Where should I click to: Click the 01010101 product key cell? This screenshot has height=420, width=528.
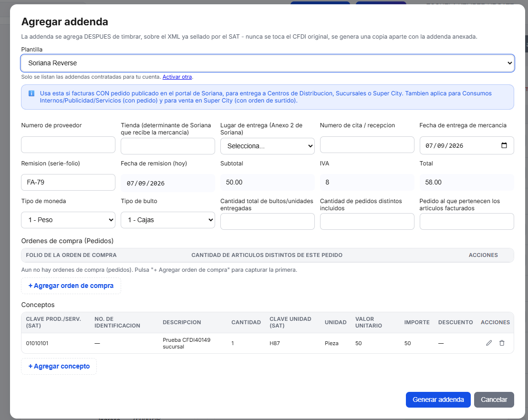click(37, 343)
